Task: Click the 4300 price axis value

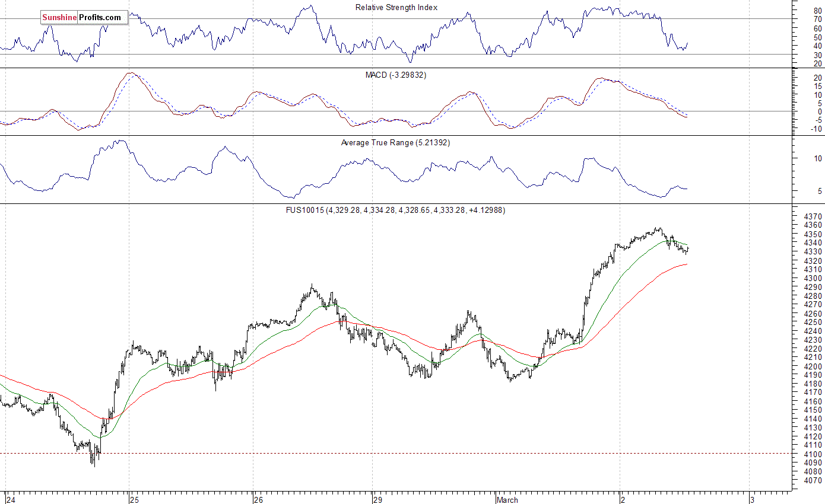Action: 814,278
